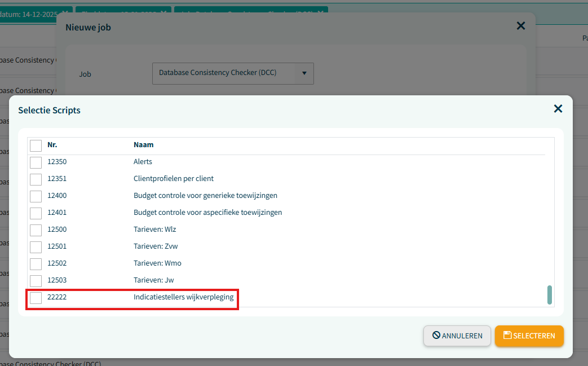Click the Tarieven: Jw row name
The height and width of the screenshot is (366, 588).
[154, 280]
